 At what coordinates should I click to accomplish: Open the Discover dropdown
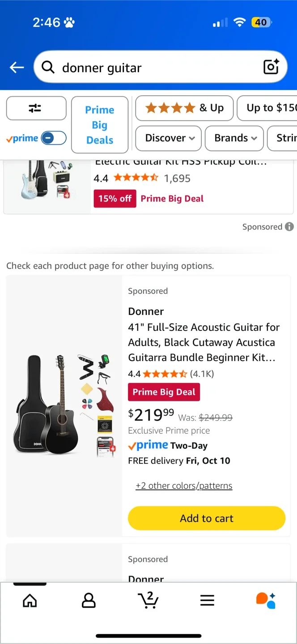(168, 138)
